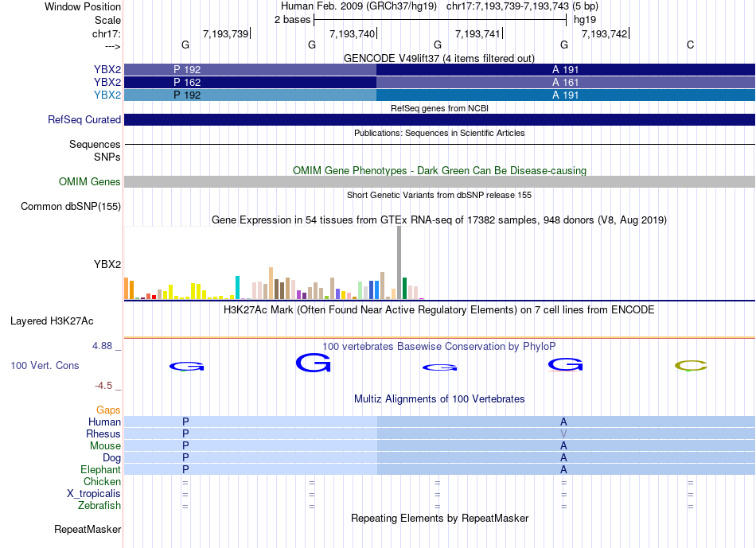Open the RepeatMasker track label
Viewport: 756px width, 548px height.
pos(88,529)
